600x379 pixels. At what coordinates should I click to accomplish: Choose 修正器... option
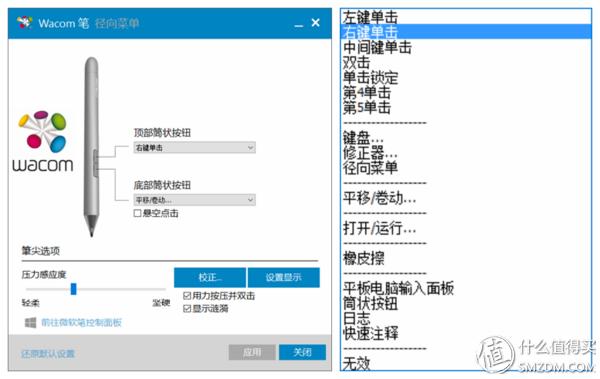[370, 153]
